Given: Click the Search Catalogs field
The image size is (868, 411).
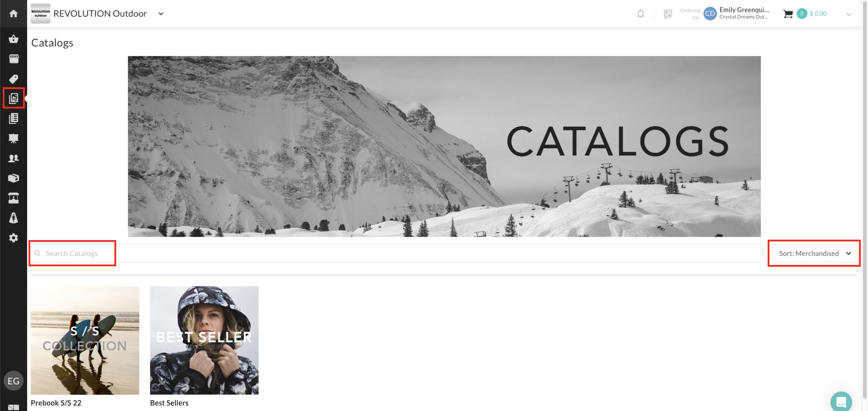Looking at the screenshot, I should [x=396, y=253].
